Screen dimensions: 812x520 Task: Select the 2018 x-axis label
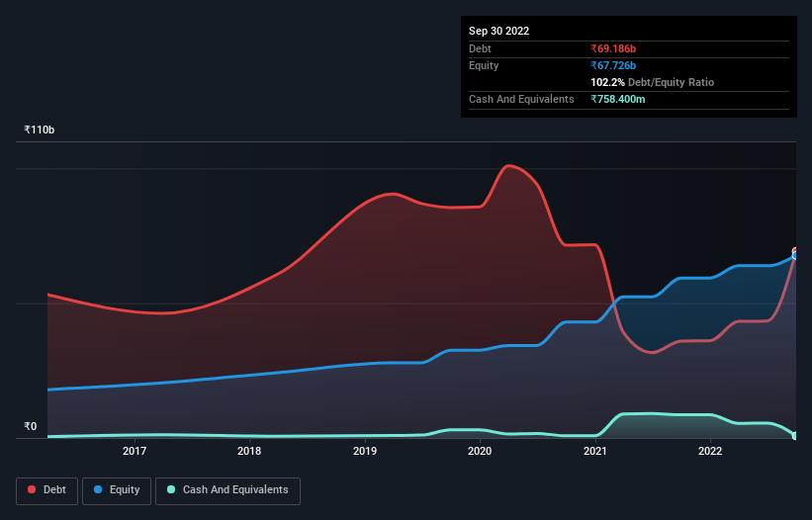point(249,451)
